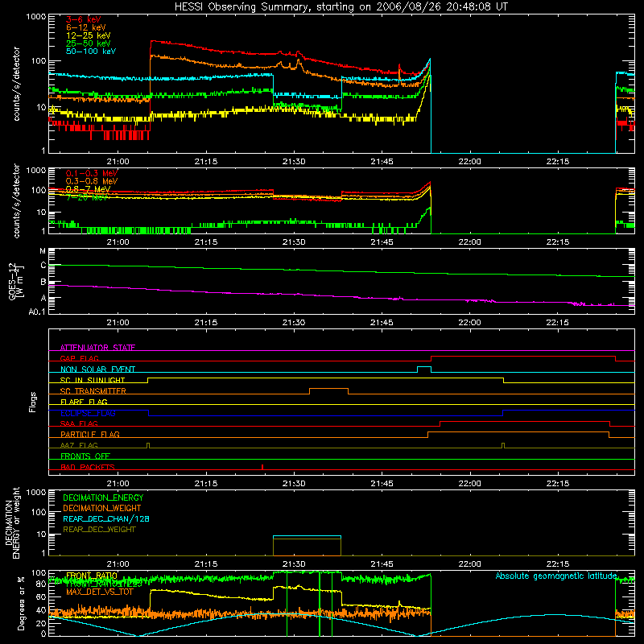Click the red BAD_PACKETS tick mark near 21:24
Image resolution: width=644 pixels, height=644 pixels.
(x=262, y=467)
